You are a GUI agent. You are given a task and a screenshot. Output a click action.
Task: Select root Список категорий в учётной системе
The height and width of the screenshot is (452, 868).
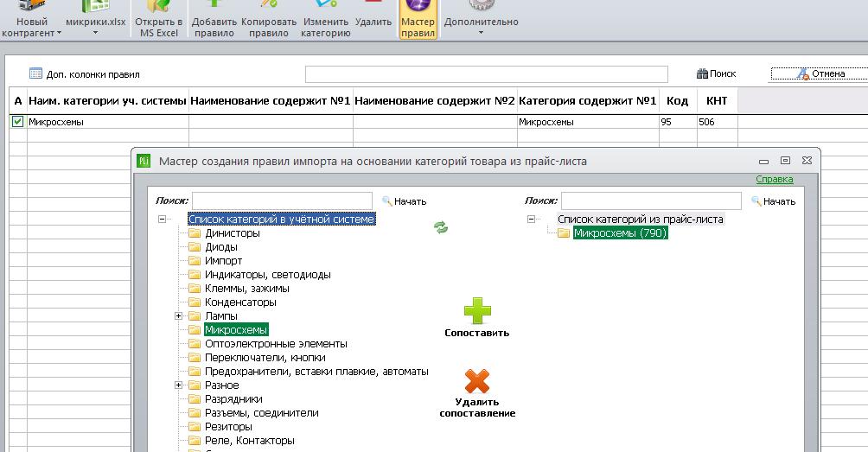point(281,219)
